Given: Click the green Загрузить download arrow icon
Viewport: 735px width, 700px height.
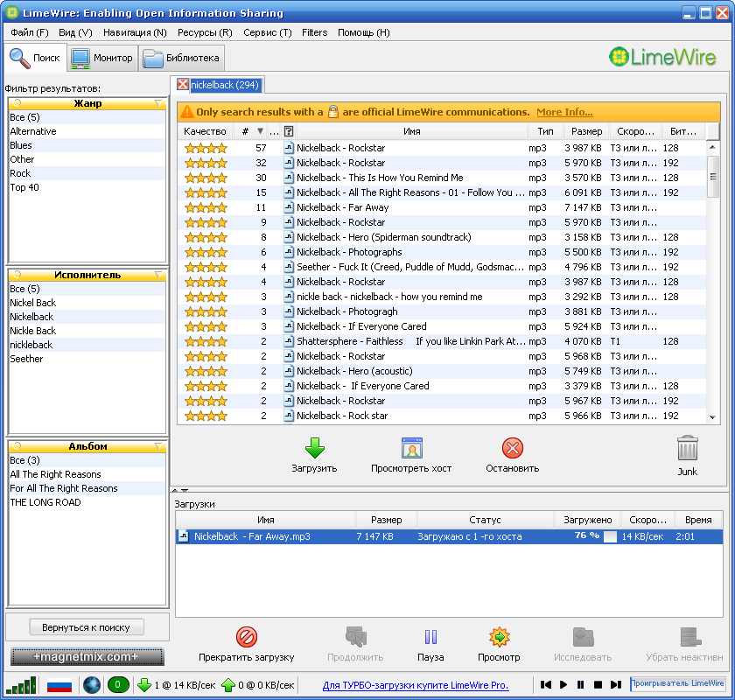Looking at the screenshot, I should coord(314,448).
